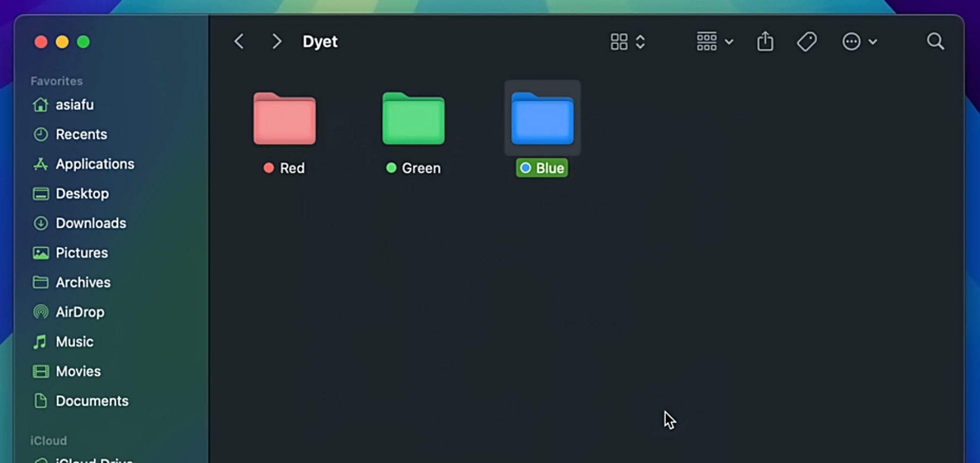Select the blue folder icon
The height and width of the screenshot is (463, 980).
point(542,119)
